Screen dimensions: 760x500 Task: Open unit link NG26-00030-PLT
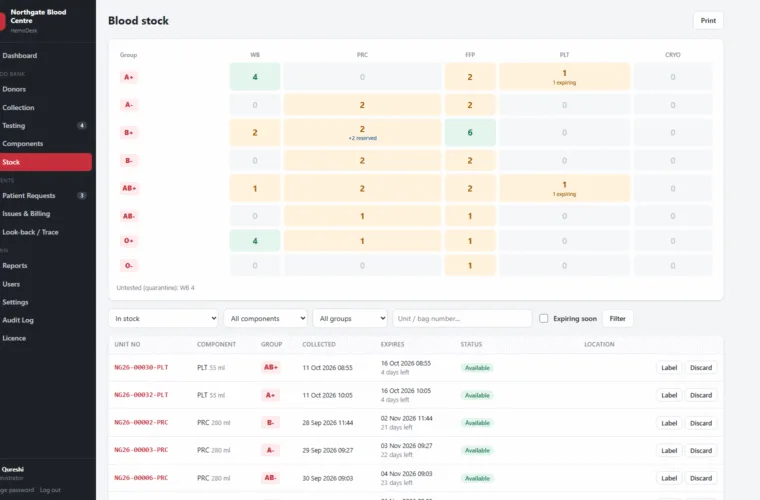[x=141, y=367]
